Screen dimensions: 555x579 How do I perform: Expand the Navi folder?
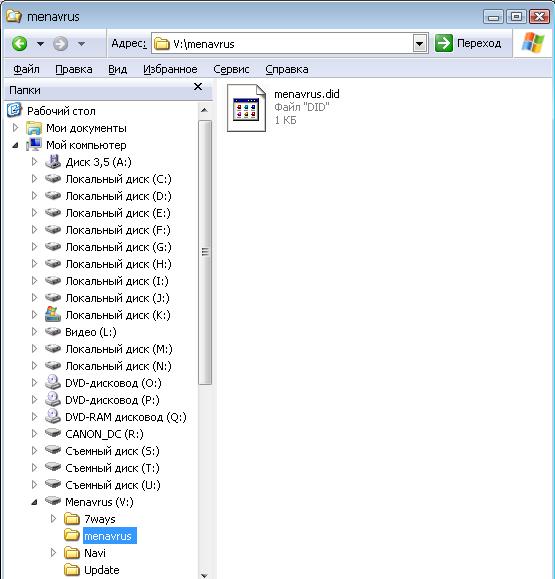(x=53, y=552)
